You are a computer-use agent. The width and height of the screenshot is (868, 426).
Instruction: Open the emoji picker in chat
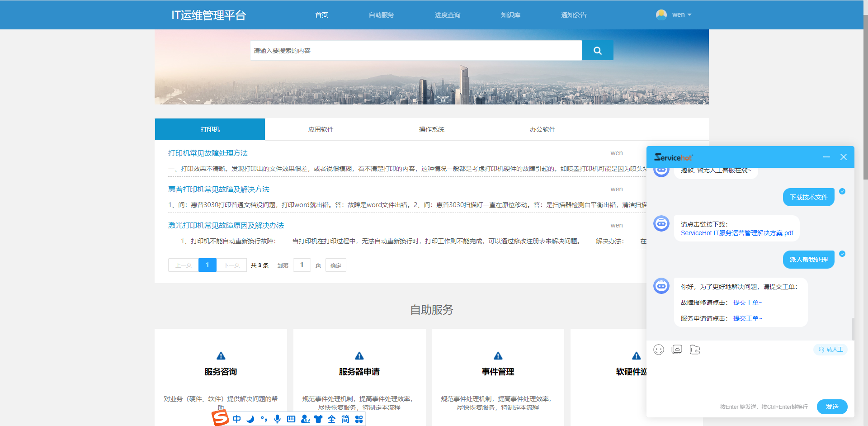coord(659,350)
